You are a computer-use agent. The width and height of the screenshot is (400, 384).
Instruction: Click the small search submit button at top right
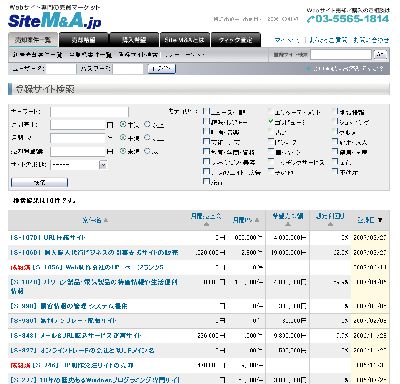380,55
